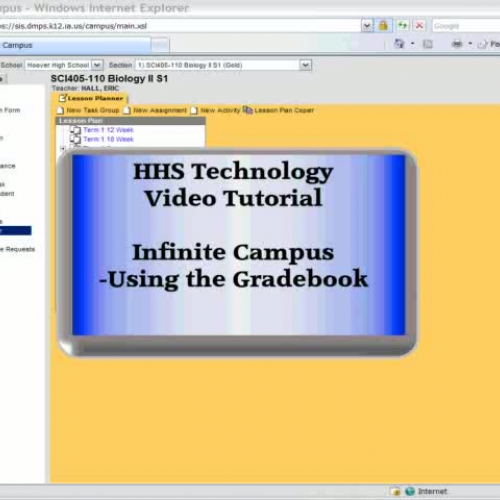Click the Internet zone globe icon in status bar
Viewport: 500px width, 500px height.
(410, 491)
